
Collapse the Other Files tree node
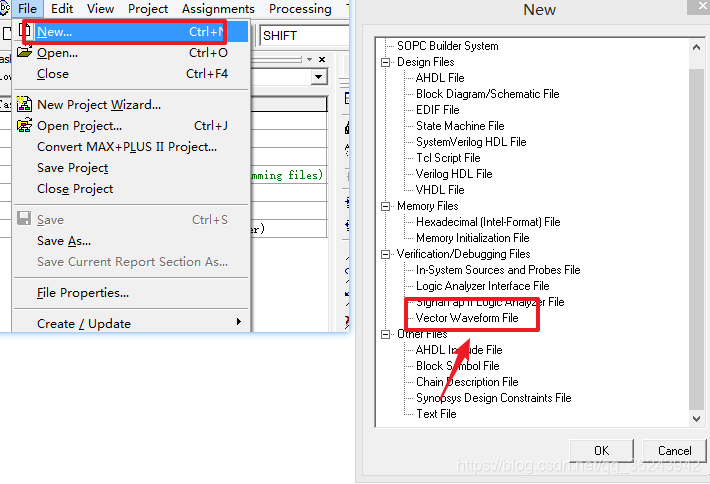tap(385, 334)
